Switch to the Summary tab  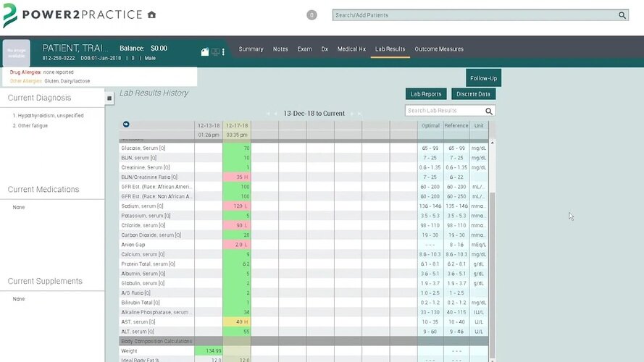tap(251, 49)
